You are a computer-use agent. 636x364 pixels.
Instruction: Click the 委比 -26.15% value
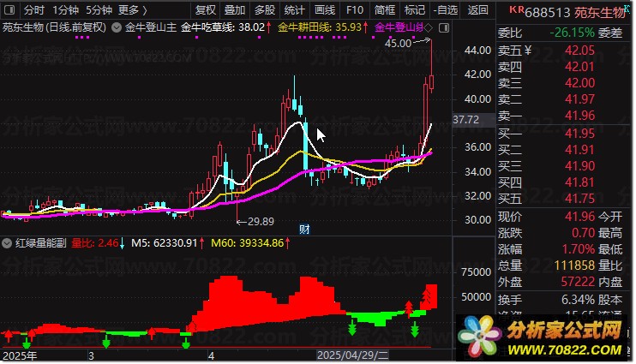coord(572,33)
